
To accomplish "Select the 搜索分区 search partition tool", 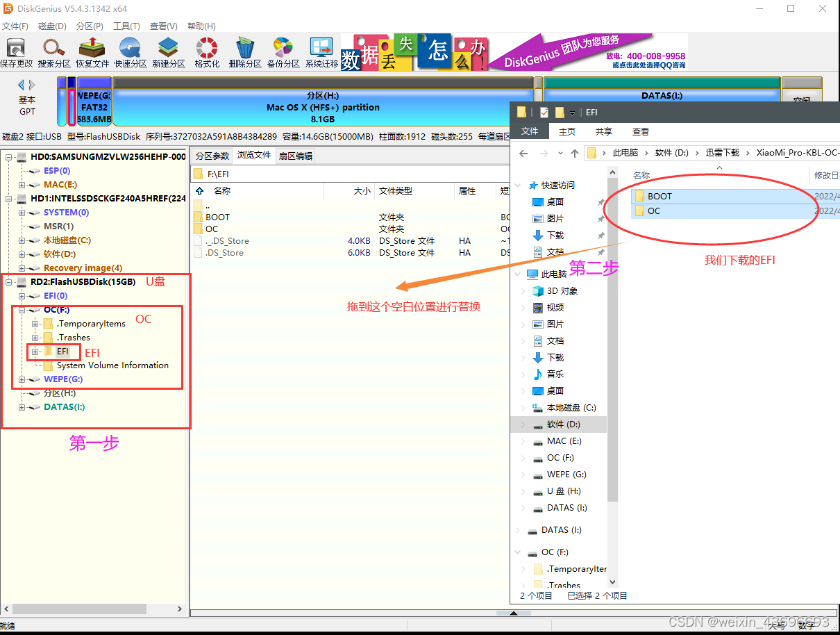I will pyautogui.click(x=54, y=53).
